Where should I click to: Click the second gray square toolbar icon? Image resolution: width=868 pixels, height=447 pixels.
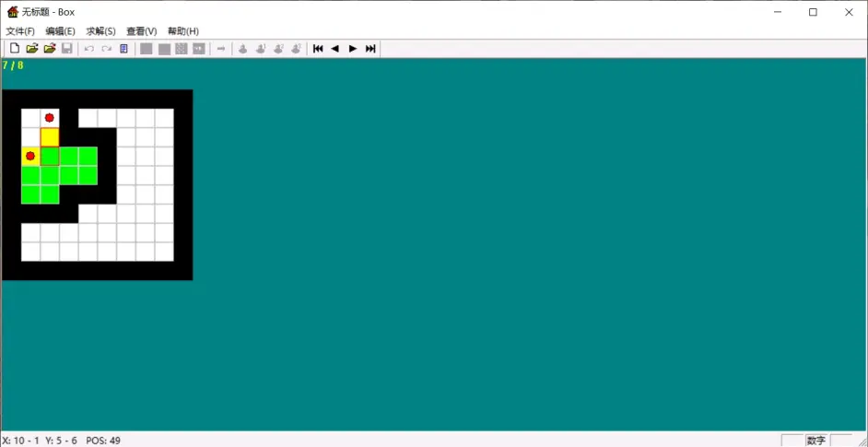tap(164, 49)
